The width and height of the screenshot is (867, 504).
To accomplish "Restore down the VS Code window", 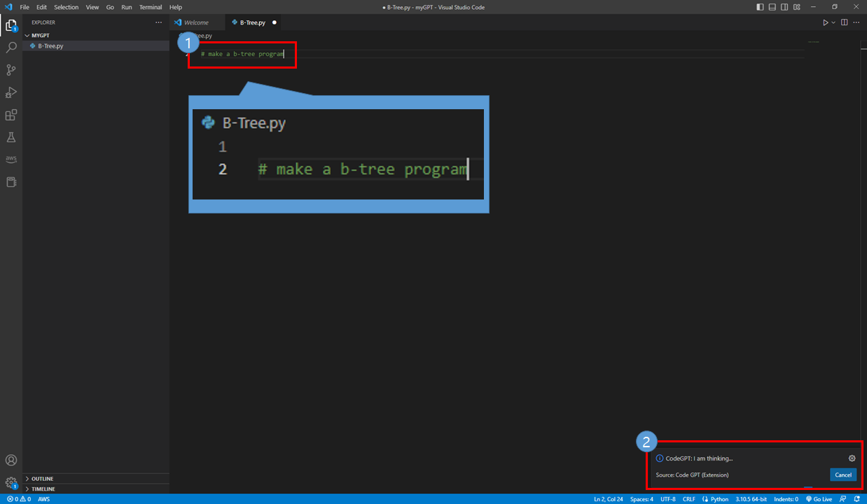I will click(835, 7).
